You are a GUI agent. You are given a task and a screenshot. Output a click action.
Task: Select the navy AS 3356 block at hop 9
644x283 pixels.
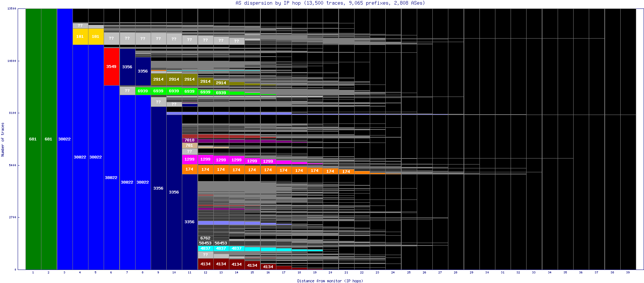tap(159, 188)
